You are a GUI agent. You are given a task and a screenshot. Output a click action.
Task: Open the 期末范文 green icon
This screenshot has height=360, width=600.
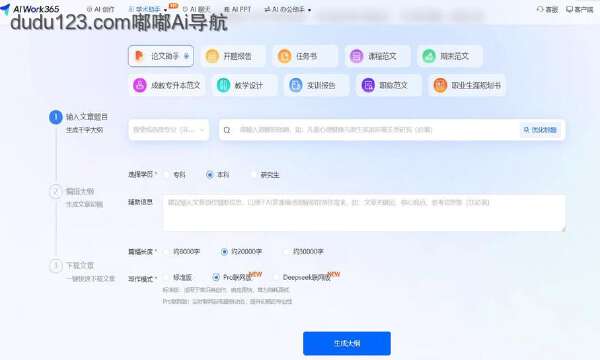[429, 56]
